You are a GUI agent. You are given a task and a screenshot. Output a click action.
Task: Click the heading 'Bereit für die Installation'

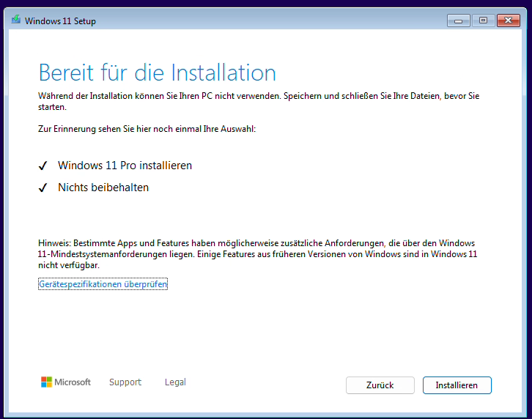coord(158,73)
